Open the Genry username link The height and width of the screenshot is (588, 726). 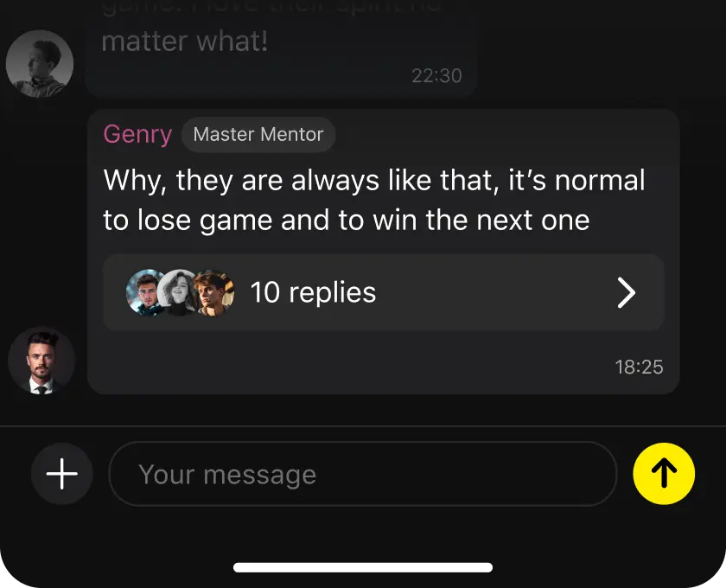point(137,135)
